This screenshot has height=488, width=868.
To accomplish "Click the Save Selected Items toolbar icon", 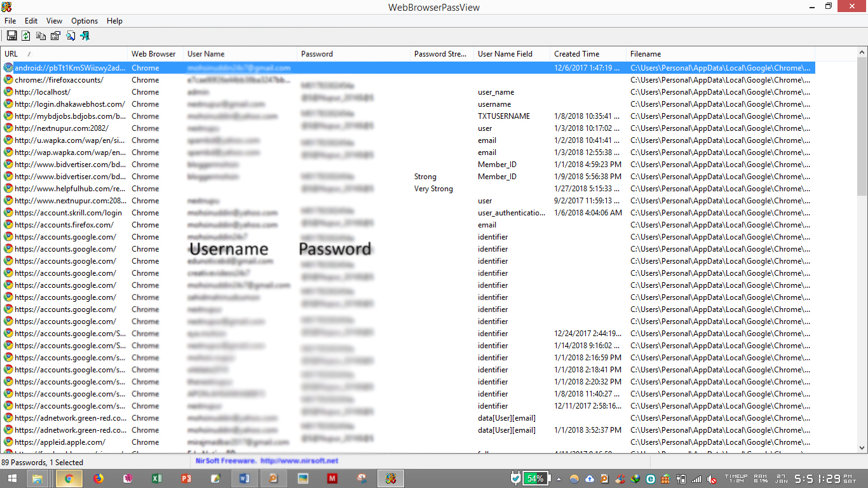I will pos(11,36).
